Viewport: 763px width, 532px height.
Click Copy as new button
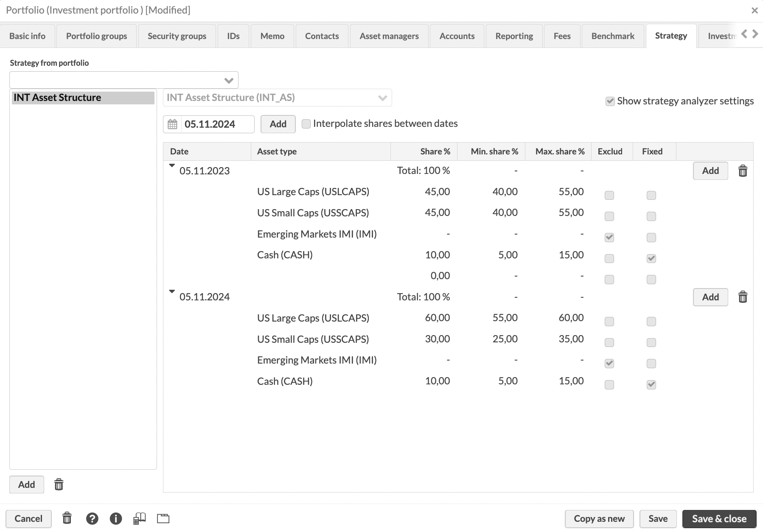click(599, 519)
